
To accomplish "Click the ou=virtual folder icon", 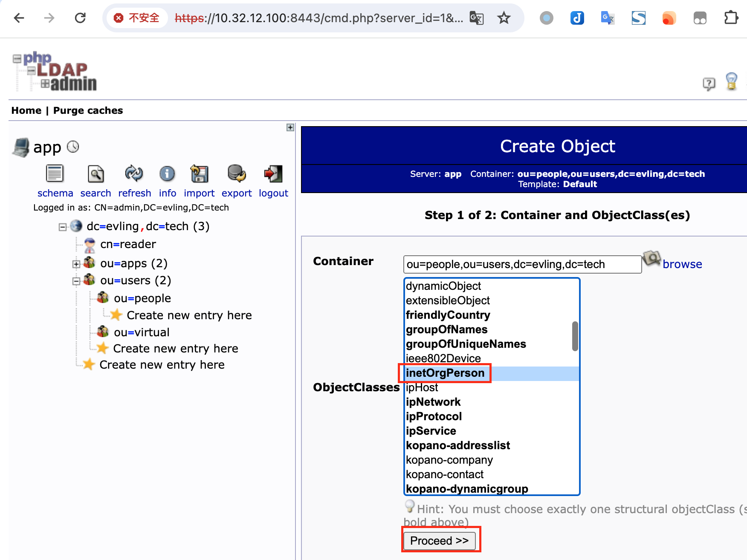I will pyautogui.click(x=103, y=332).
